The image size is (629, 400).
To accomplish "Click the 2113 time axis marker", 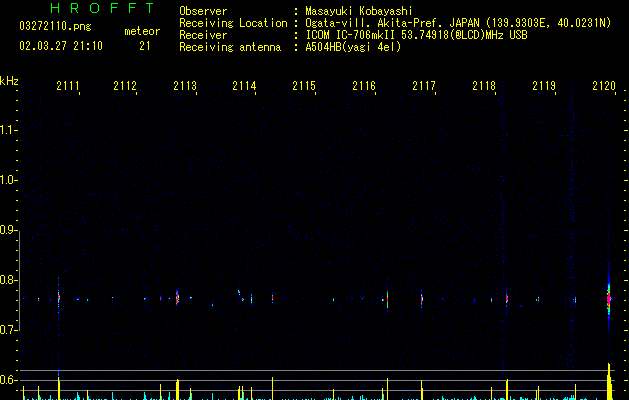I will [x=185, y=85].
